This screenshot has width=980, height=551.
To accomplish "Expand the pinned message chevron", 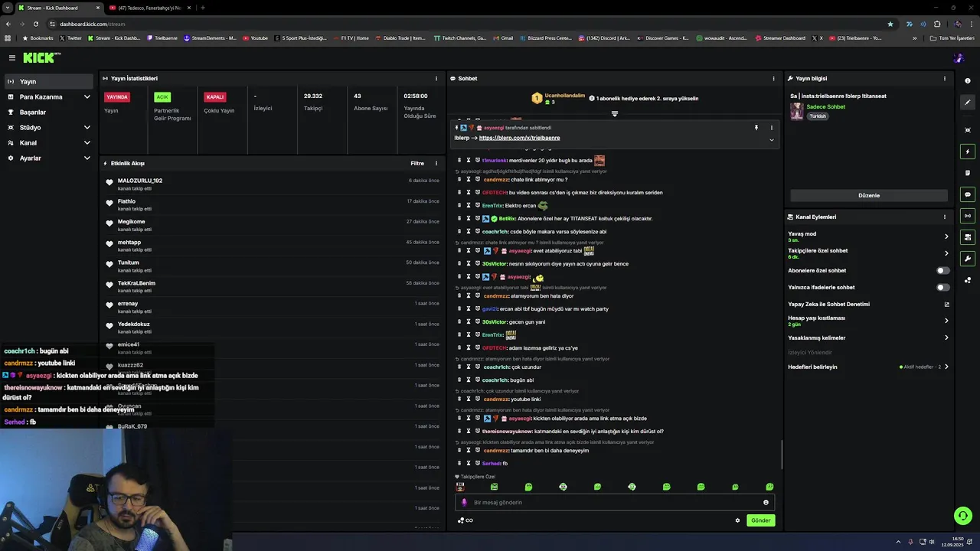I will pyautogui.click(x=771, y=140).
